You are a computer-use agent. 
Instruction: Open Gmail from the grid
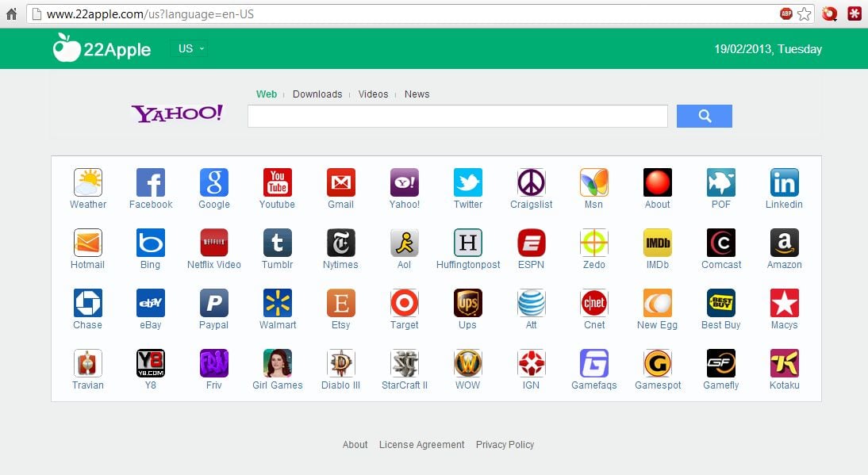coord(341,182)
